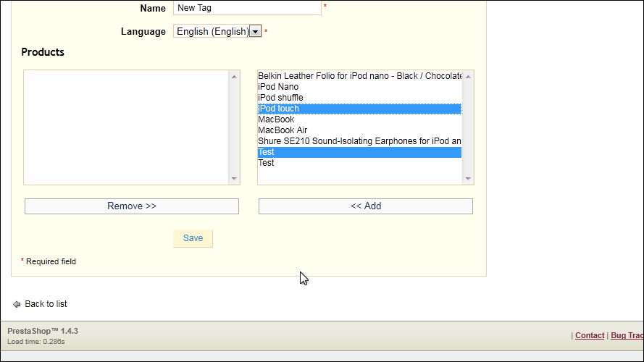Select MacBook Air in products list
This screenshot has height=362, width=644.
283,130
